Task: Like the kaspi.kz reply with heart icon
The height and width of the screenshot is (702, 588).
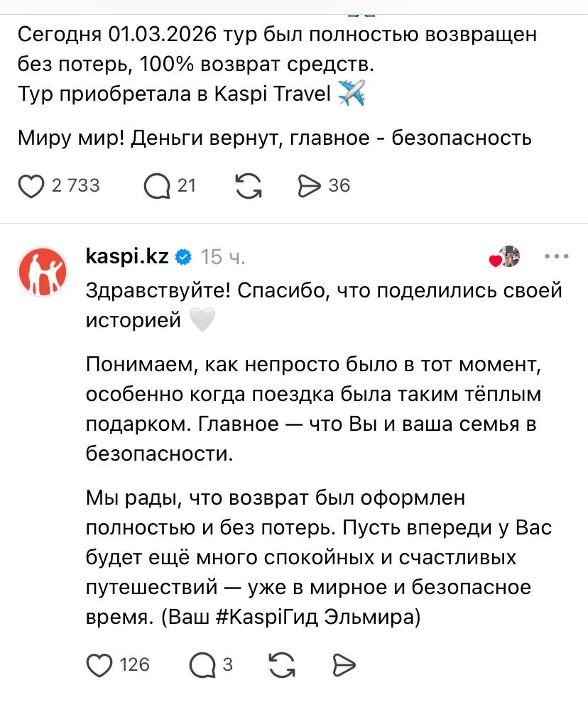Action: [x=99, y=665]
